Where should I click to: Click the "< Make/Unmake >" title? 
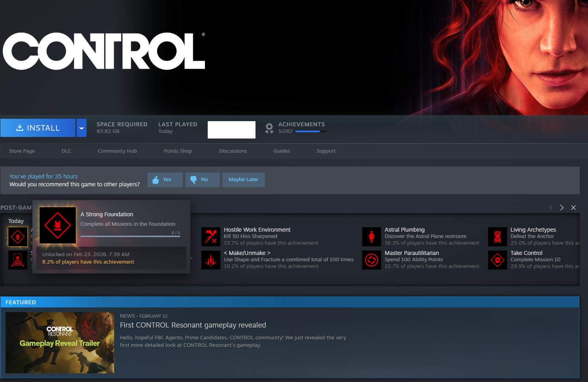247,253
